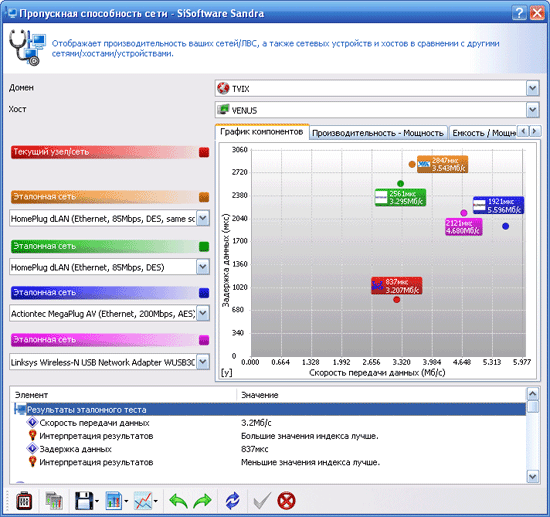The image size is (550, 517).
Task: Cancel with the red X icon
Action: coord(286,501)
